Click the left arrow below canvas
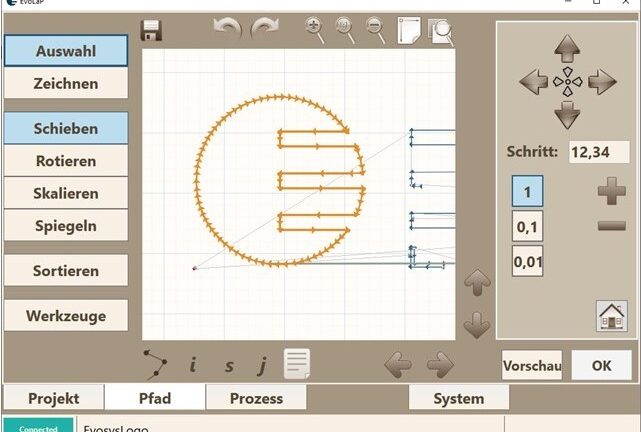Screen dimensions: 641x432 pos(398,365)
